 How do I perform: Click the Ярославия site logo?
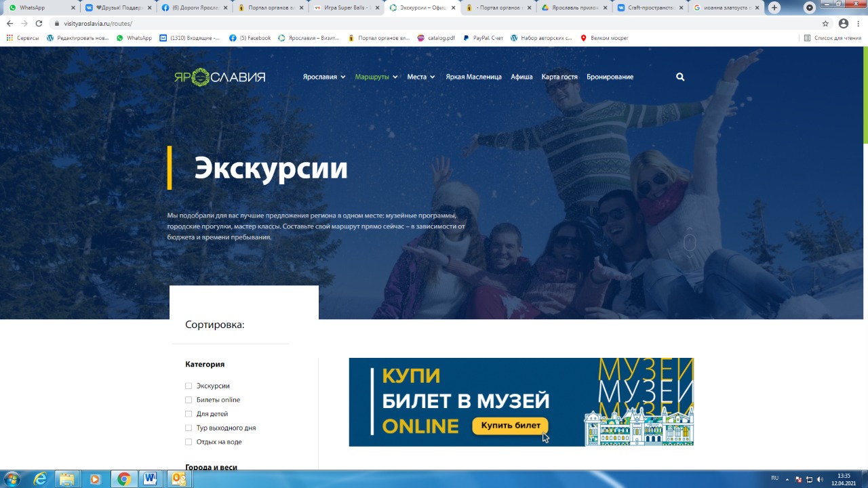[x=219, y=77]
